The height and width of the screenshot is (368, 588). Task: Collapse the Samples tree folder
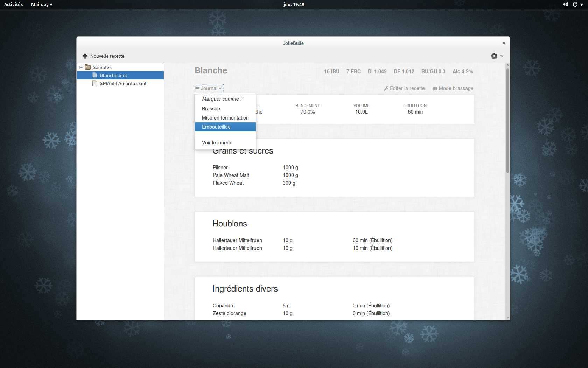click(x=81, y=67)
